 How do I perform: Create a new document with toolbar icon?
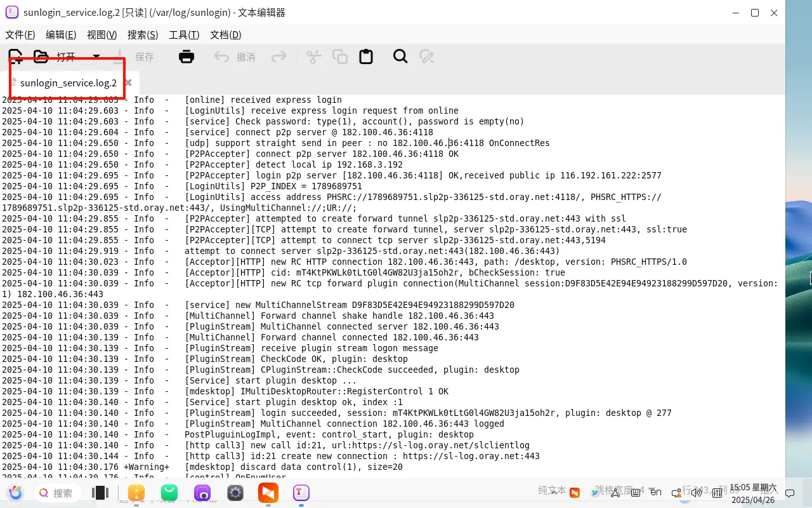(x=15, y=57)
